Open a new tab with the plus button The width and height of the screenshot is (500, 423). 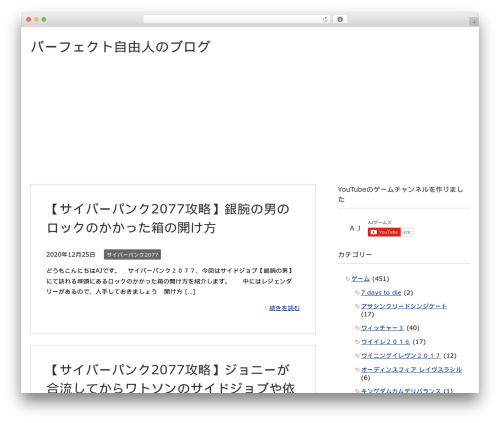(474, 22)
